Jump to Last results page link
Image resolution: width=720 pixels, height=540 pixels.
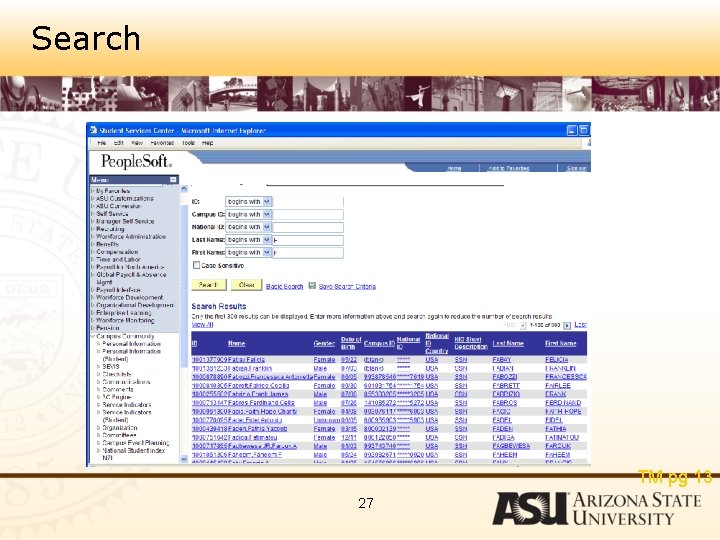pyautogui.click(x=580, y=325)
